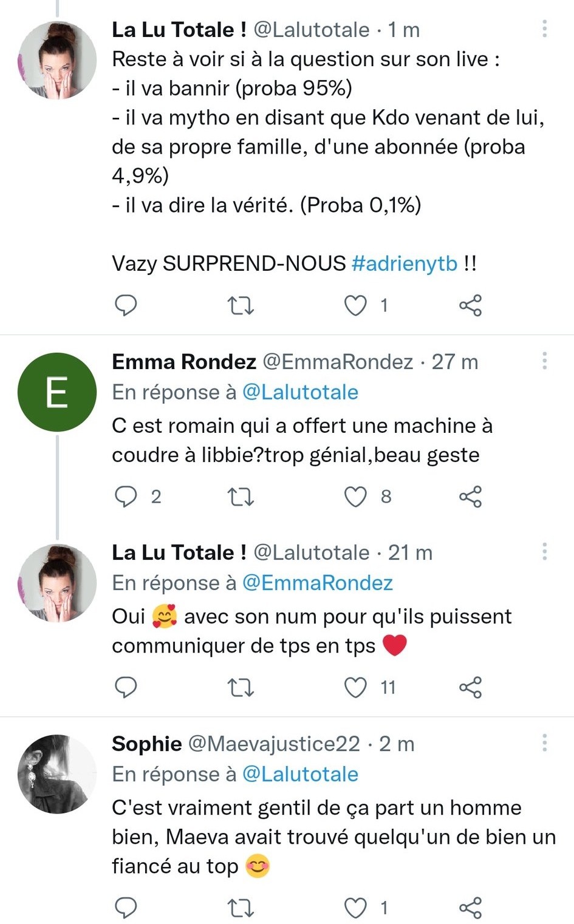Share Emma Rondez's tweet
The image size is (574, 924).
[470, 497]
